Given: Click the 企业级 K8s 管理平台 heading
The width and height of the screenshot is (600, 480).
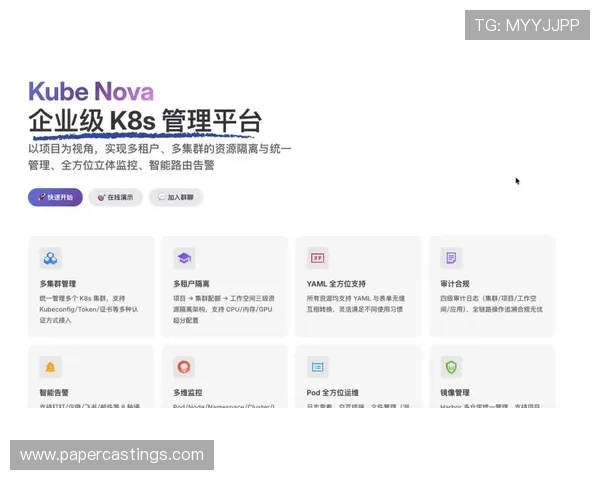Looking at the screenshot, I should (145, 121).
